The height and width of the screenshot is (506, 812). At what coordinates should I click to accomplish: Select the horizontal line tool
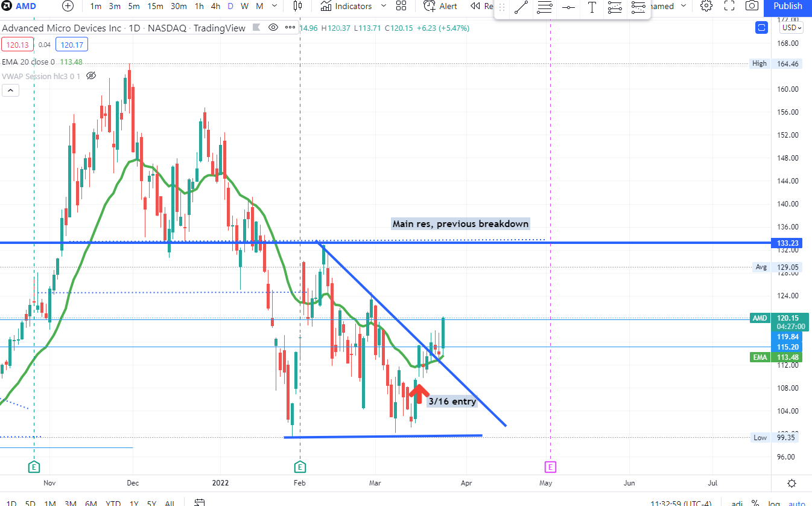568,8
